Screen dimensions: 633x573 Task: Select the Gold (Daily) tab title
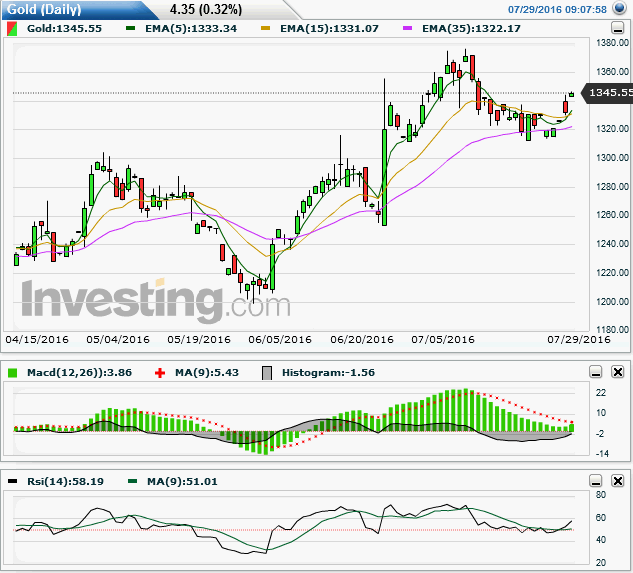click(44, 9)
